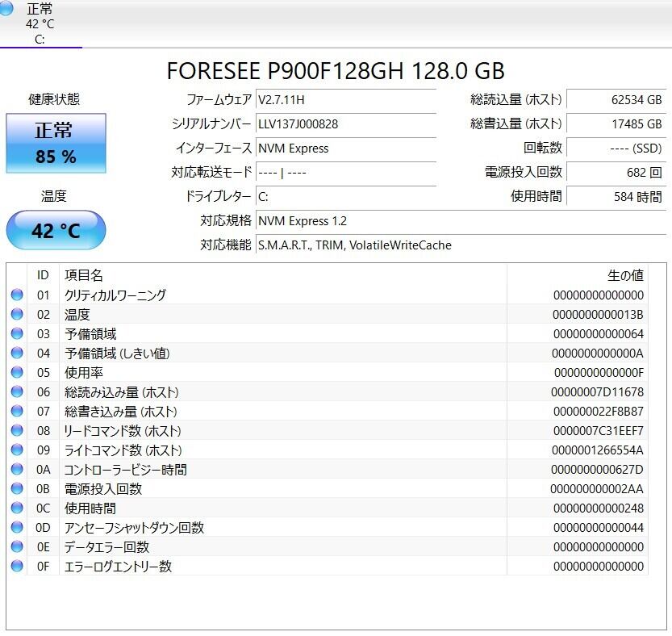Click the ID column header

coord(43,275)
